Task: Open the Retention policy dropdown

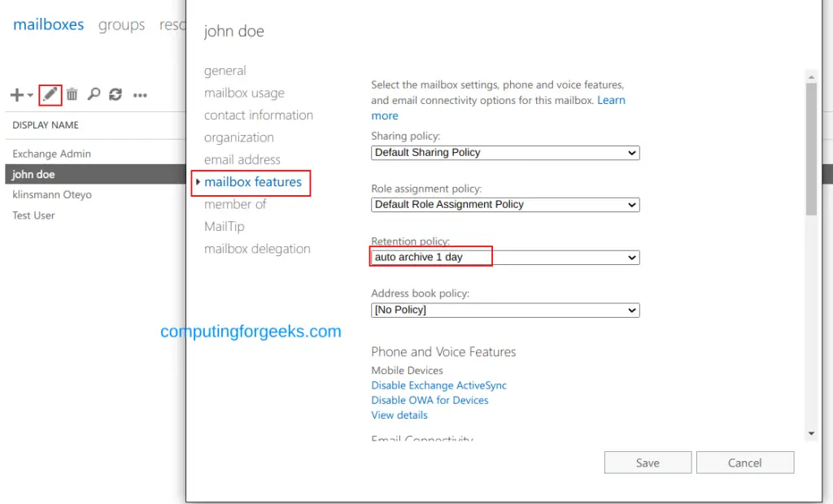Action: tap(505, 258)
